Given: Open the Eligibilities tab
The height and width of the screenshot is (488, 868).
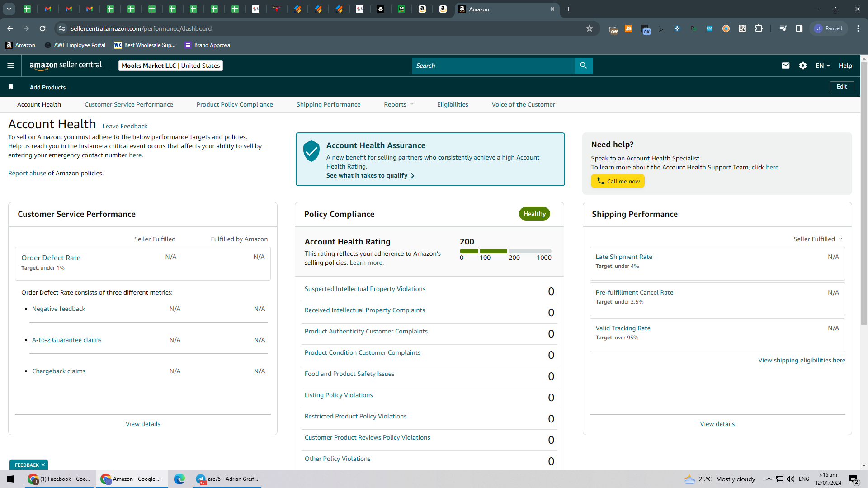Looking at the screenshot, I should coord(453,104).
